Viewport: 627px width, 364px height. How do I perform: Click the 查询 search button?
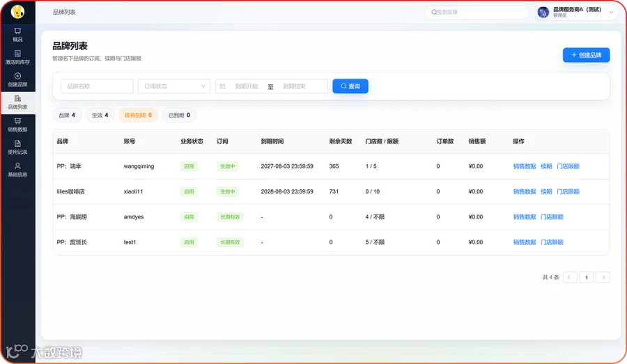point(350,86)
